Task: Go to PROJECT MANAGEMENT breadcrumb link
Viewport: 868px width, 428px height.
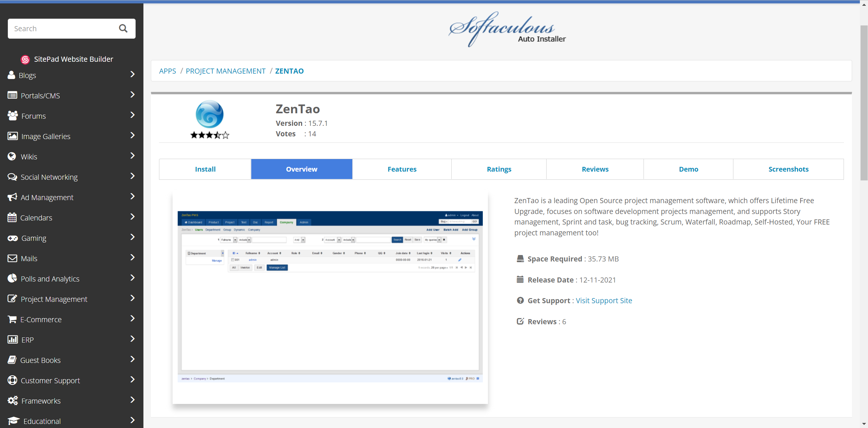Action: [225, 71]
